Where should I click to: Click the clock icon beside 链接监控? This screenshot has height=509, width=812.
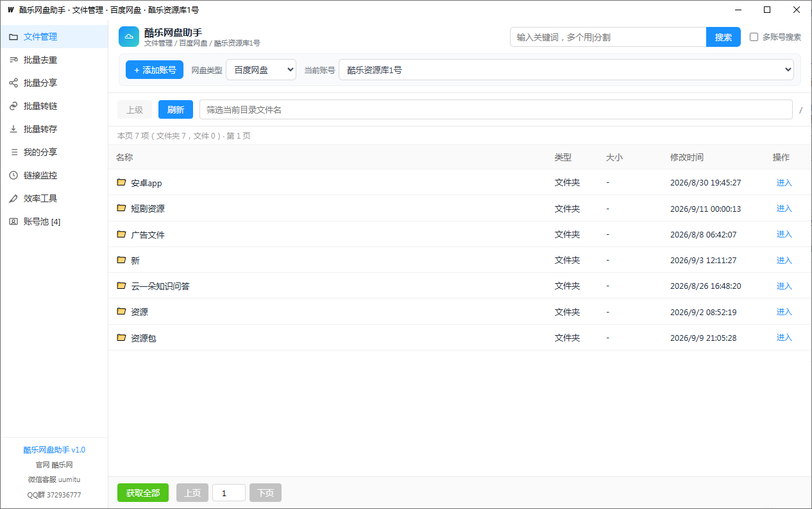point(13,175)
